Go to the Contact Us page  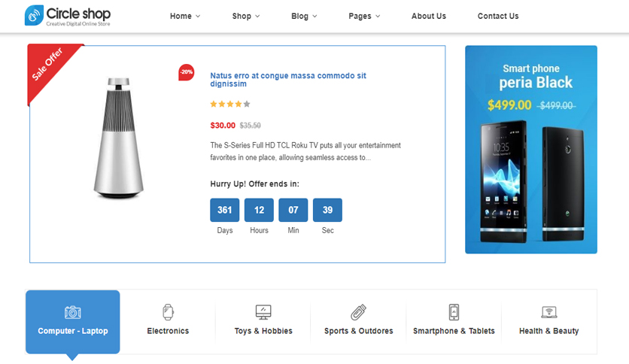point(498,16)
